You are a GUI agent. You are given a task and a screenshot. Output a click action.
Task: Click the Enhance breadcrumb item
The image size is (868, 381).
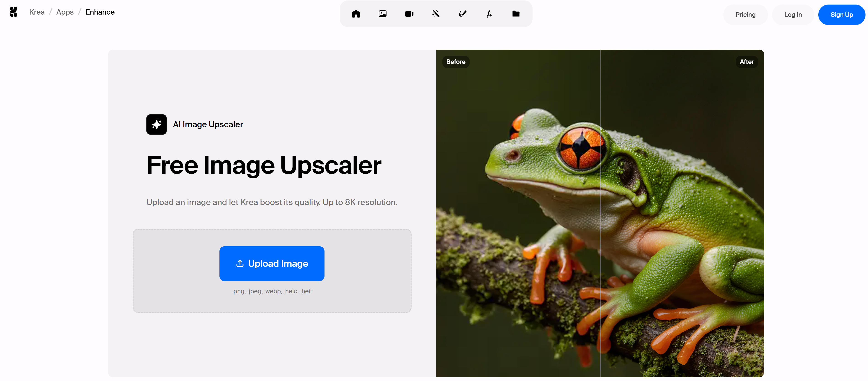coord(100,12)
